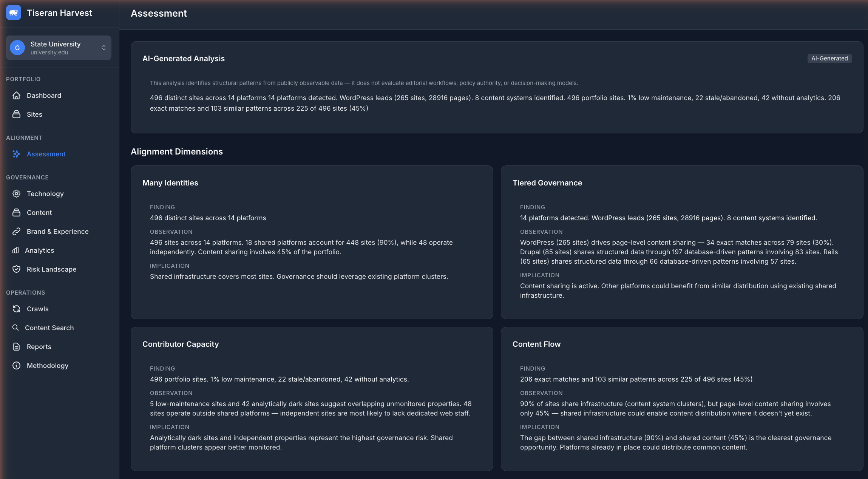Click the Crawls sync icon
The height and width of the screenshot is (479, 868).
(17, 309)
